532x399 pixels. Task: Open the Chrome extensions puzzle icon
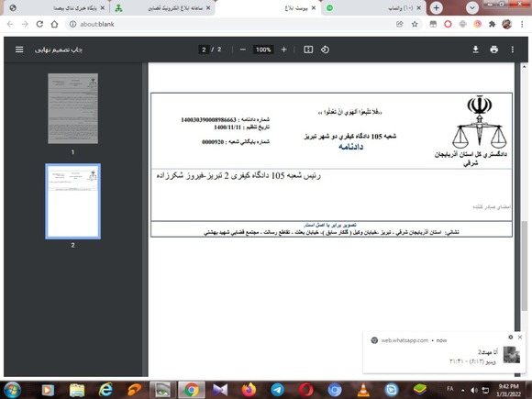pyautogui.click(x=492, y=24)
